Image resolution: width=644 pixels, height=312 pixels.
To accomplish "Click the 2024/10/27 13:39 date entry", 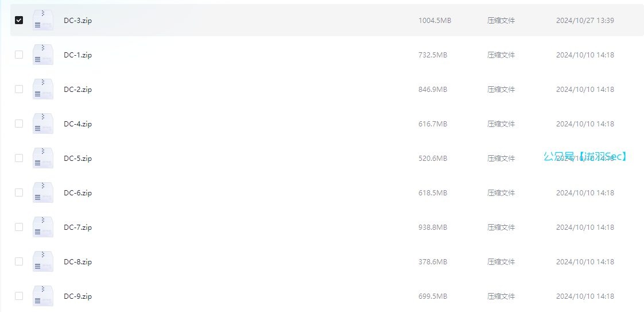I will pyautogui.click(x=585, y=21).
